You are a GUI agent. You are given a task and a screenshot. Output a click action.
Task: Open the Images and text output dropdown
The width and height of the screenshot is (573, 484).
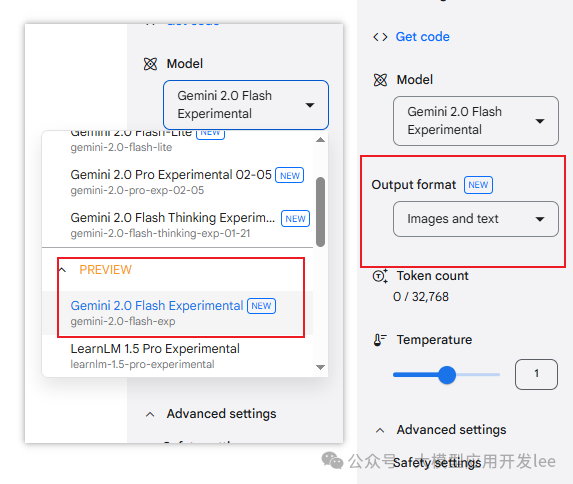click(476, 219)
